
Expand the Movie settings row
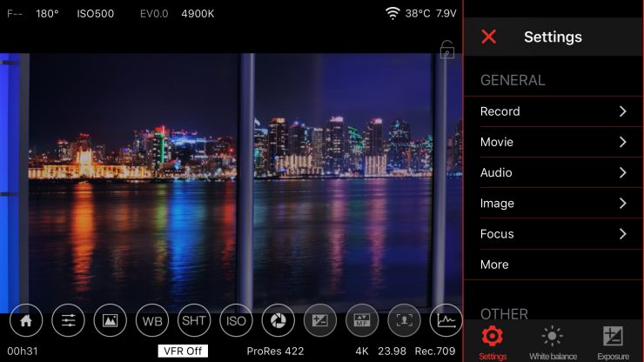[x=553, y=142]
